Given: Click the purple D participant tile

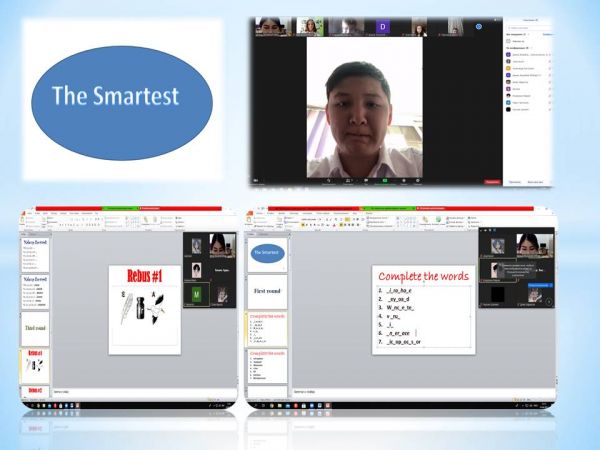Looking at the screenshot, I should click(x=382, y=26).
